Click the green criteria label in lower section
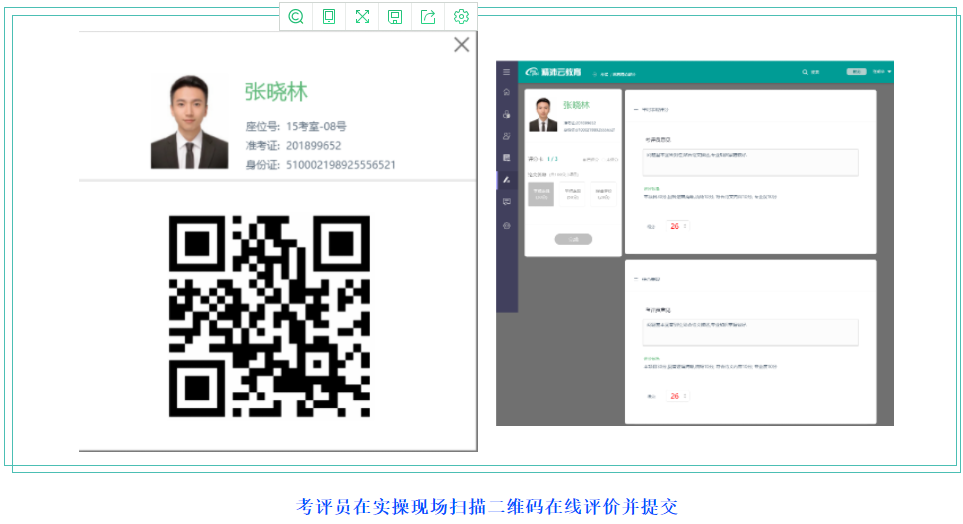The image size is (963, 524). (651, 359)
